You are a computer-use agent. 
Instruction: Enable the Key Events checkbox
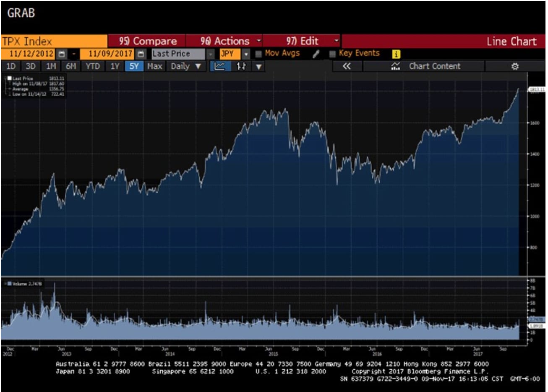332,54
